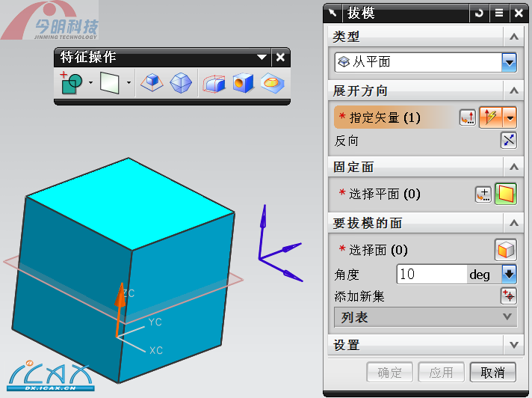Click the yellow select plane icon
Screen dimensions: 532x398
pos(506,194)
